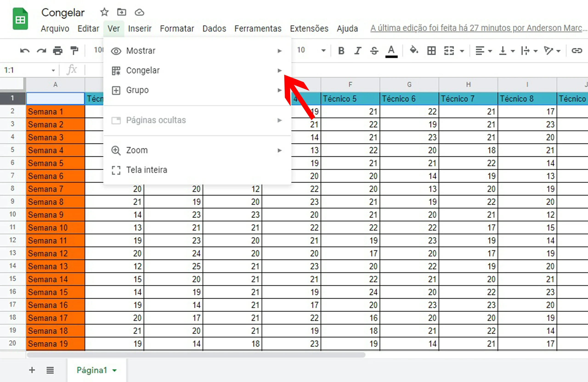Screen dimensions: 588x382
Task: Add a new sheet with plus button
Action: (32, 370)
